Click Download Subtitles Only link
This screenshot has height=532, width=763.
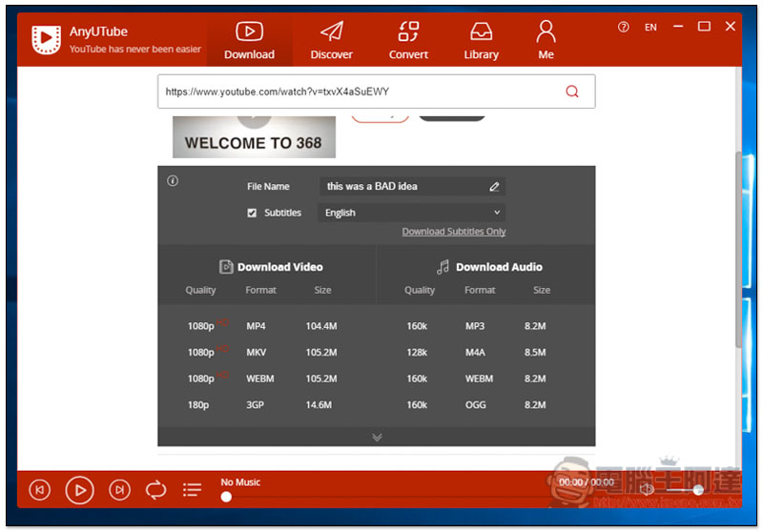(454, 232)
